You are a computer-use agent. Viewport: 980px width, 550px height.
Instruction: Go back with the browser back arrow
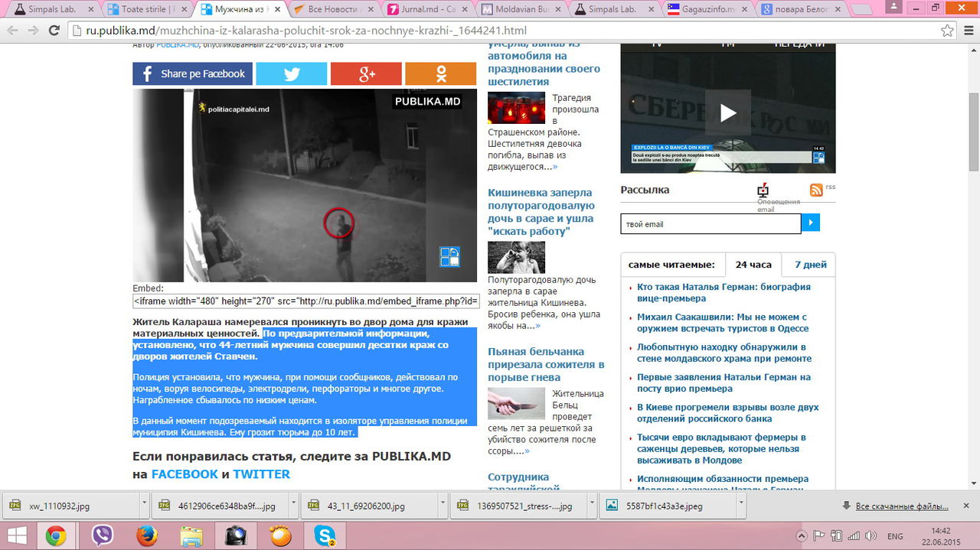[13, 31]
